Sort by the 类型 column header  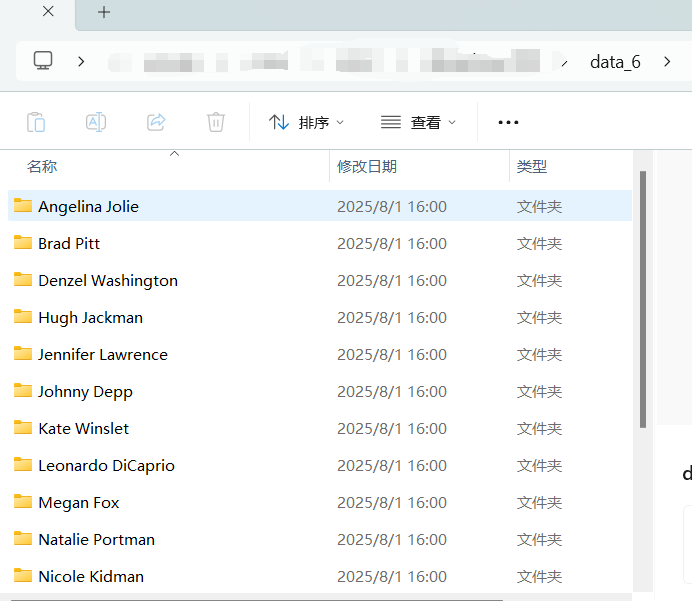point(532,166)
